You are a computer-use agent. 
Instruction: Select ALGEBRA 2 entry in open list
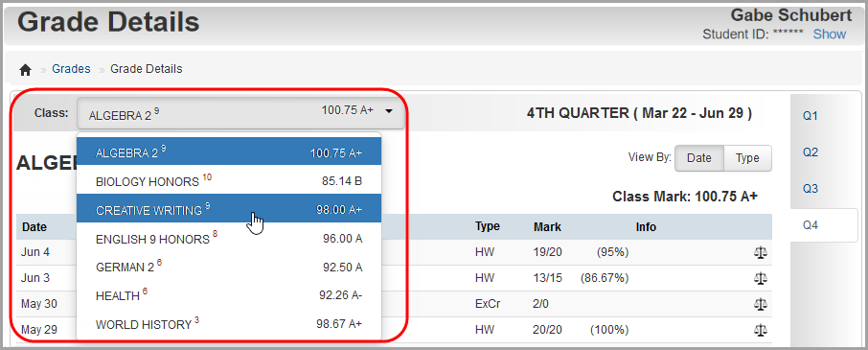pos(229,152)
